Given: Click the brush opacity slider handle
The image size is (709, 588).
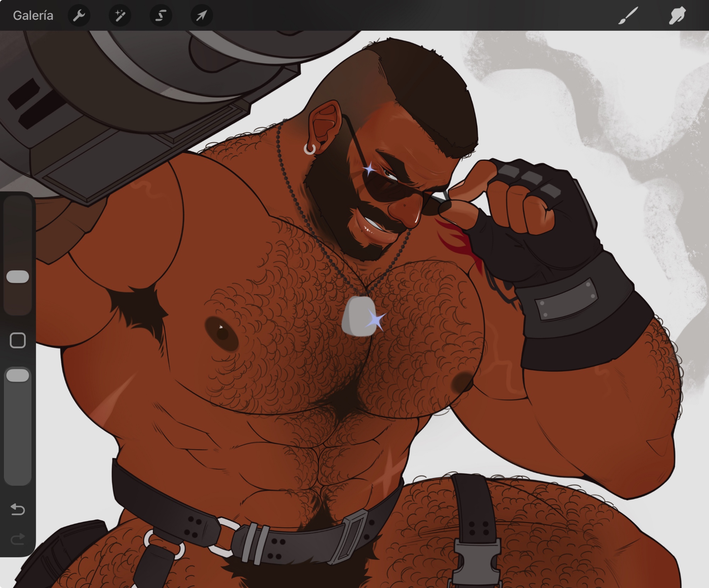Looking at the screenshot, I should [18, 375].
